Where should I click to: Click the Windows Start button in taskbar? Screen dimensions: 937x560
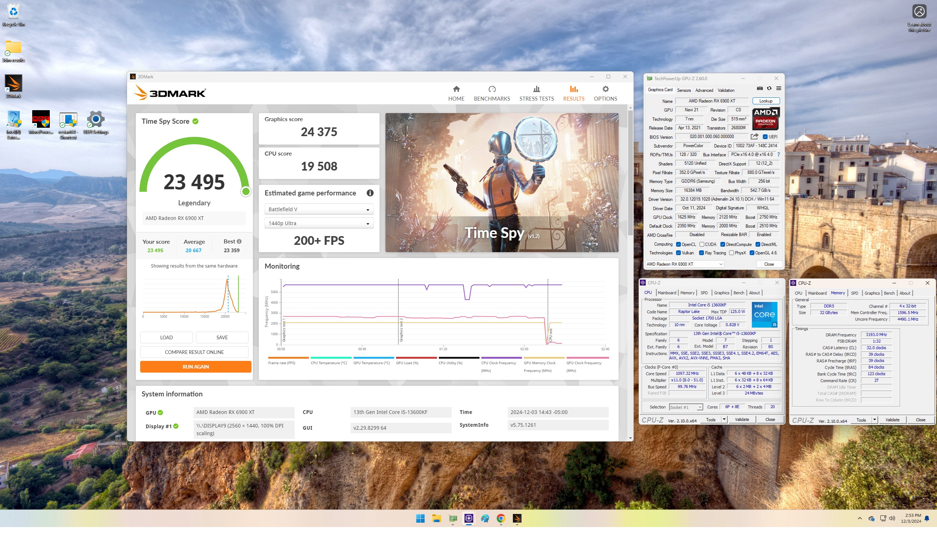coord(420,519)
